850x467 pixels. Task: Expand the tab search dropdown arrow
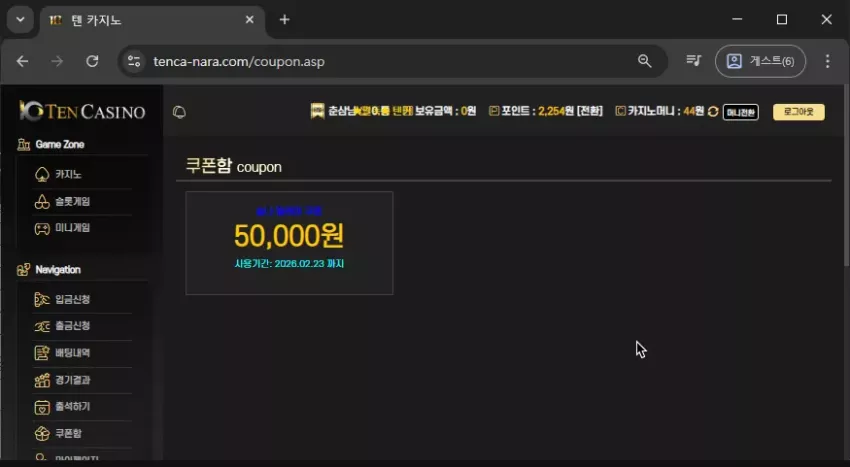tap(20, 20)
